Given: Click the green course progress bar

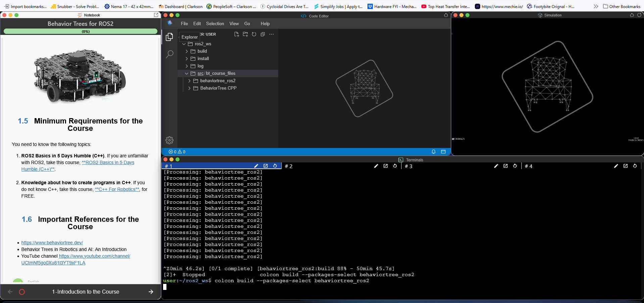Looking at the screenshot, I should (x=81, y=32).
